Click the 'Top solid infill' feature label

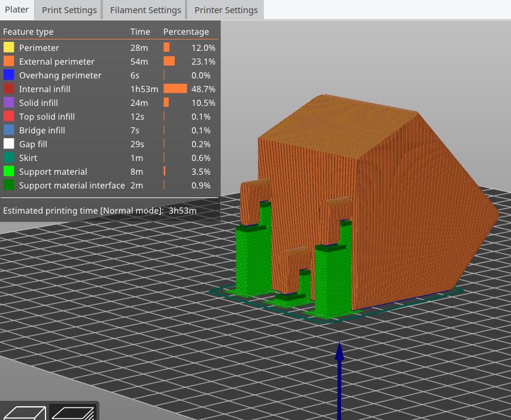[47, 117]
